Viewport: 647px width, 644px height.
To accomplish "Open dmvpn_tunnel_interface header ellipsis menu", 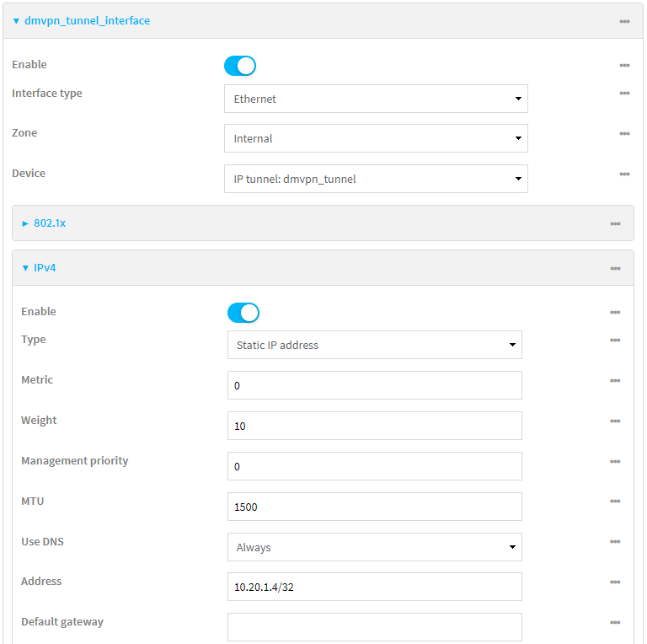I will point(624,21).
